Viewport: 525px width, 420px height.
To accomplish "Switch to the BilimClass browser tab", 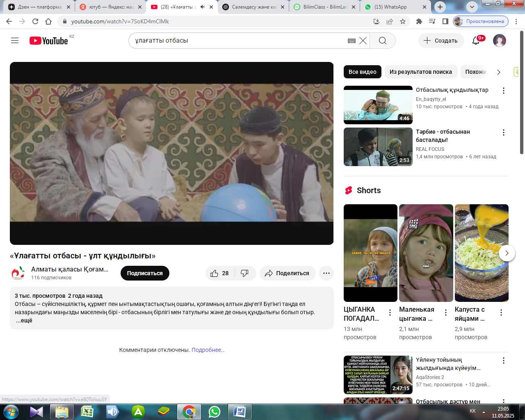I will click(x=325, y=7).
